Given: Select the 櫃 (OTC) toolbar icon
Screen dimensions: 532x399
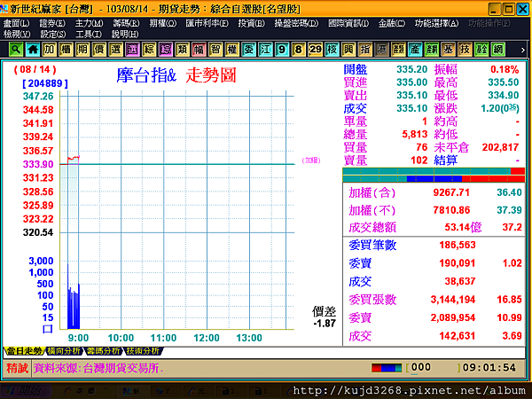Looking at the screenshot, I should 66,50.
